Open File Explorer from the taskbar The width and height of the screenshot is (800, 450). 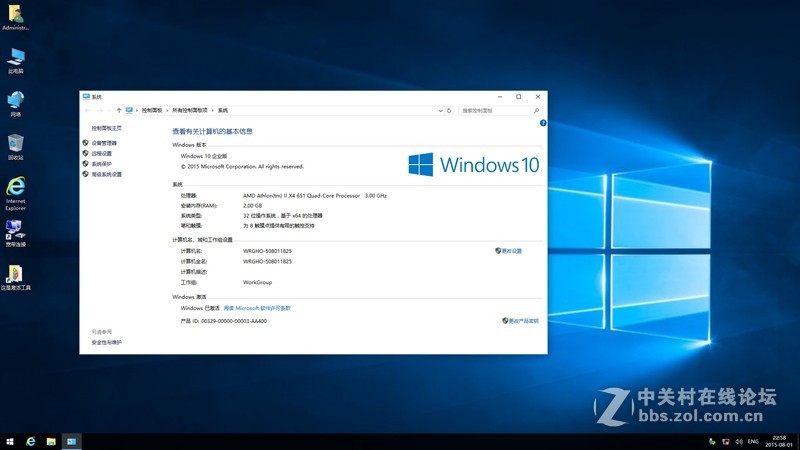coord(51,442)
